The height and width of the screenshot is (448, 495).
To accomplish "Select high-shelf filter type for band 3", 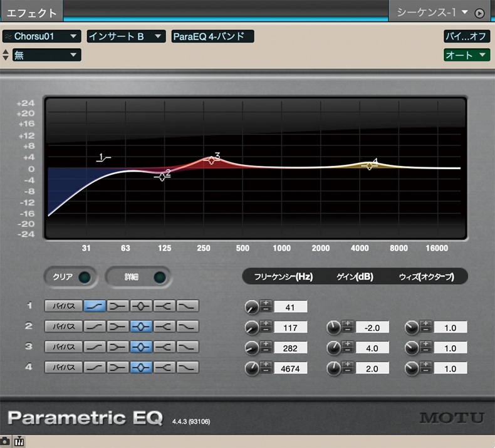I will (164, 347).
